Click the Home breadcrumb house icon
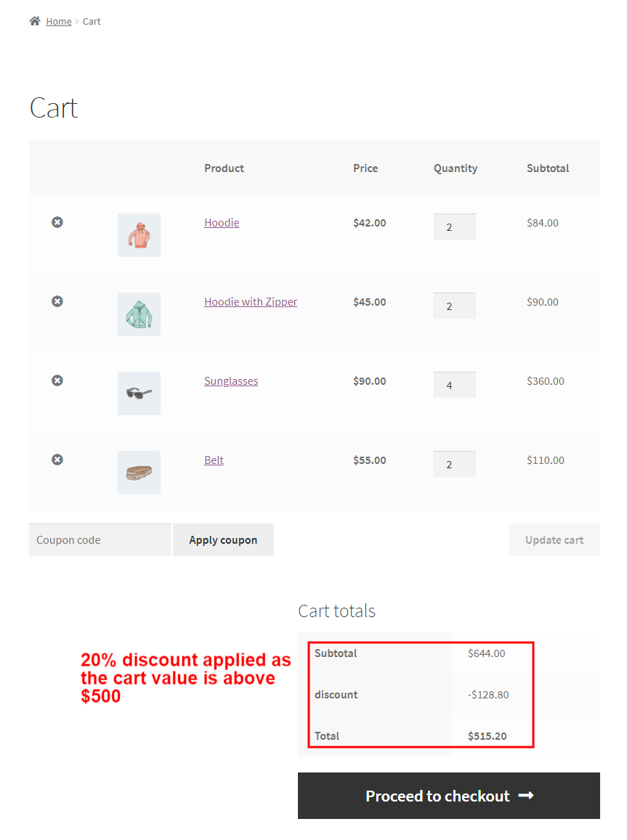The image size is (627, 840). point(33,20)
